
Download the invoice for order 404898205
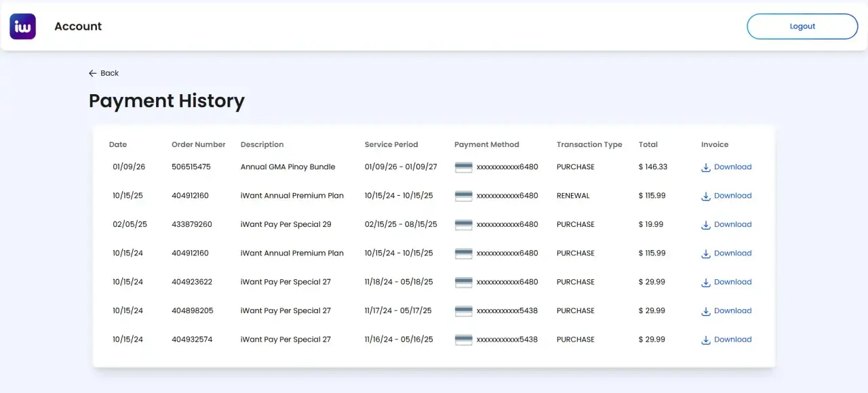click(x=726, y=311)
